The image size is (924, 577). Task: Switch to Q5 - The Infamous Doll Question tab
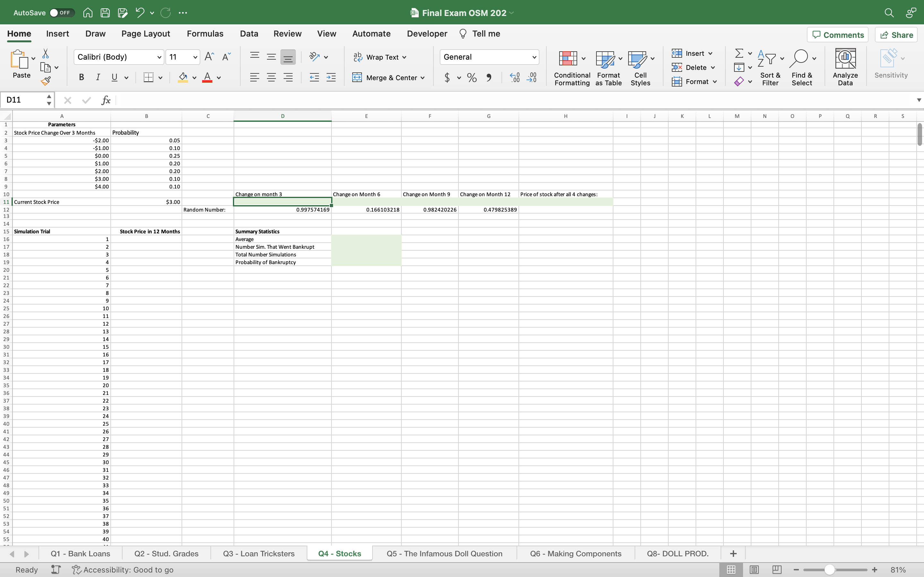(x=444, y=553)
